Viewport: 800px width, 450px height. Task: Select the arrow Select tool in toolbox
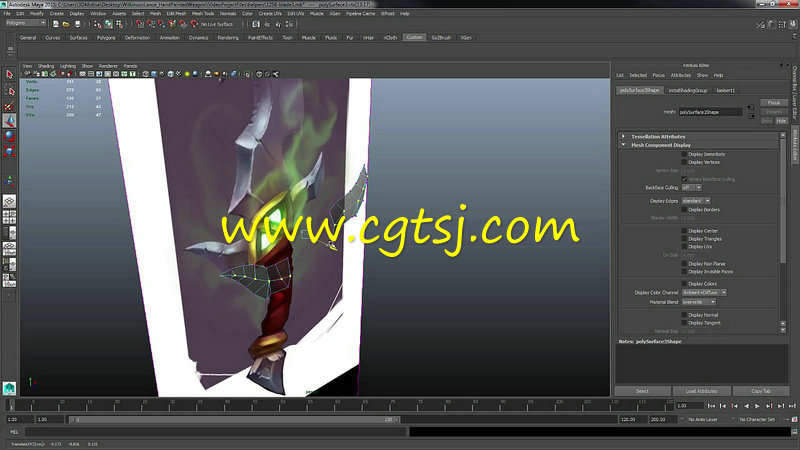tap(9, 74)
